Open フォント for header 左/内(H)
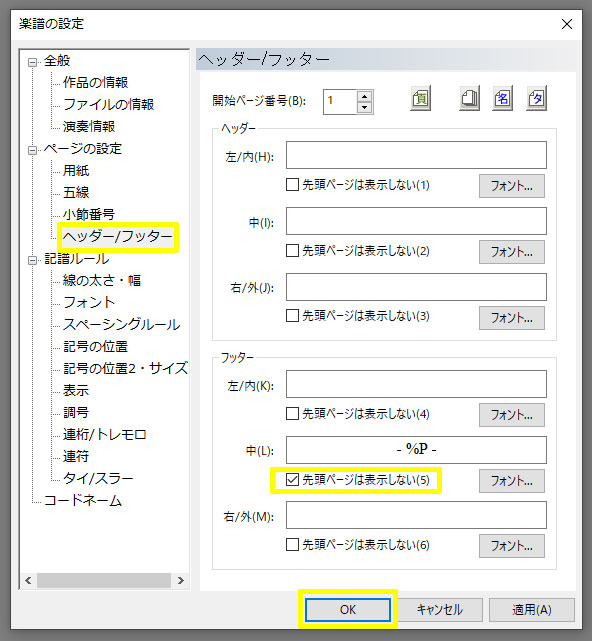The width and height of the screenshot is (592, 641). [x=512, y=186]
